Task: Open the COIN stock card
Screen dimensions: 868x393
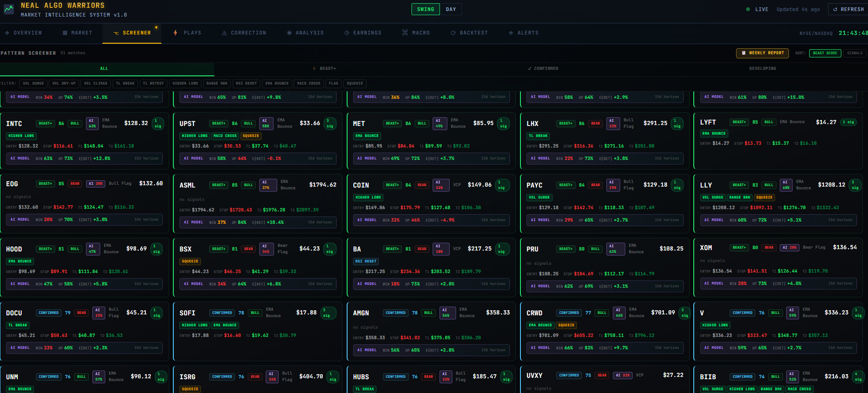Action: tap(431, 203)
